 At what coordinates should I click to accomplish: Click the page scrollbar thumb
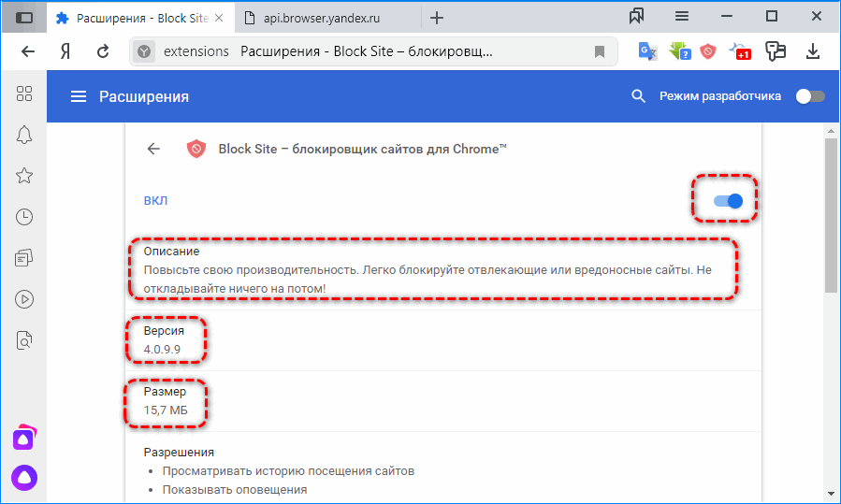pos(831,216)
